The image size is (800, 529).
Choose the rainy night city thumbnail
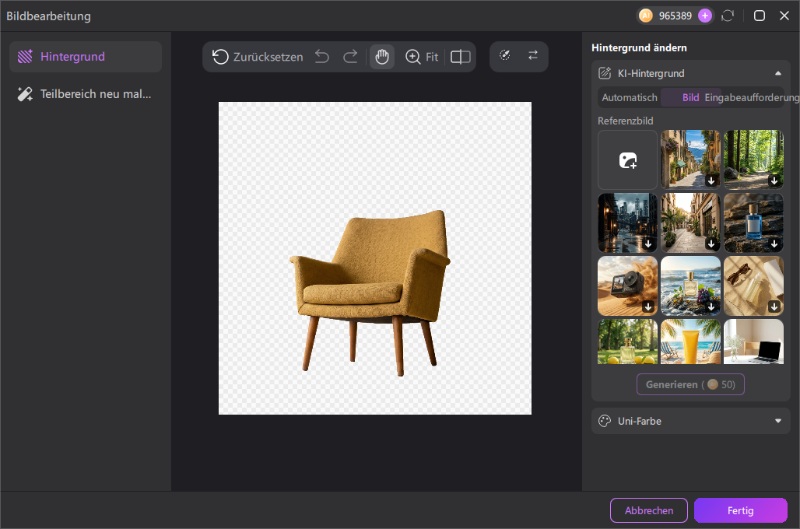tap(628, 223)
